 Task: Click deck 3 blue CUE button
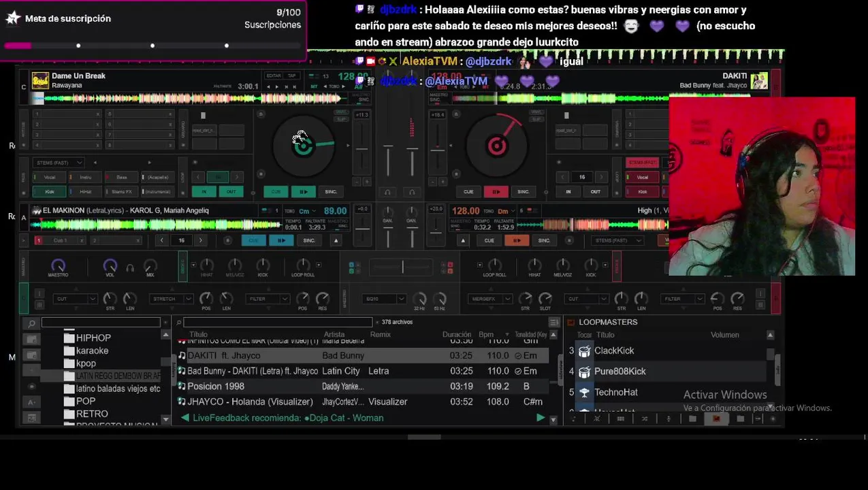[253, 240]
